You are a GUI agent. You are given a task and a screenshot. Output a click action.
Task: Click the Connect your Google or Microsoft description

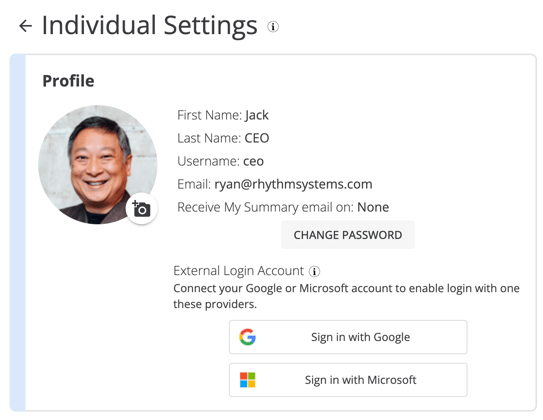[346, 296]
